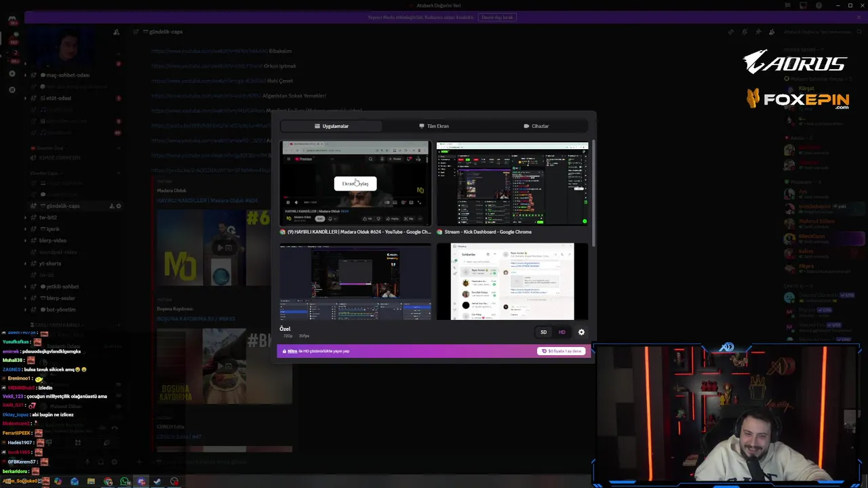The width and height of the screenshot is (868, 488).
Task: Expand threads arrow for etüt-odası
Action: pos(25,98)
